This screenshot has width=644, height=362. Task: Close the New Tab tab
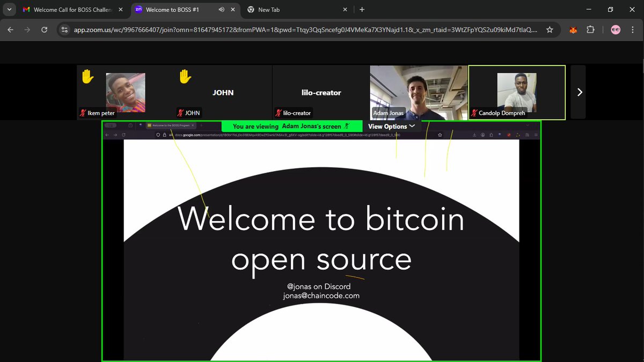(344, 10)
